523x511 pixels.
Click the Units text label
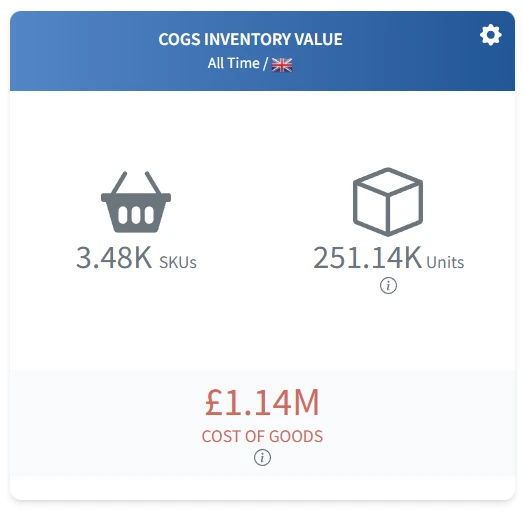[x=445, y=262]
